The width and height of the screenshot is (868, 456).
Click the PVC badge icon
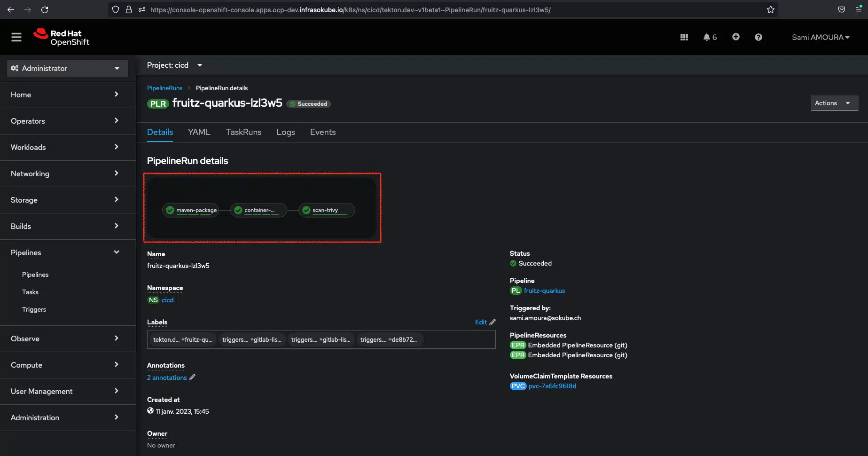coord(518,386)
